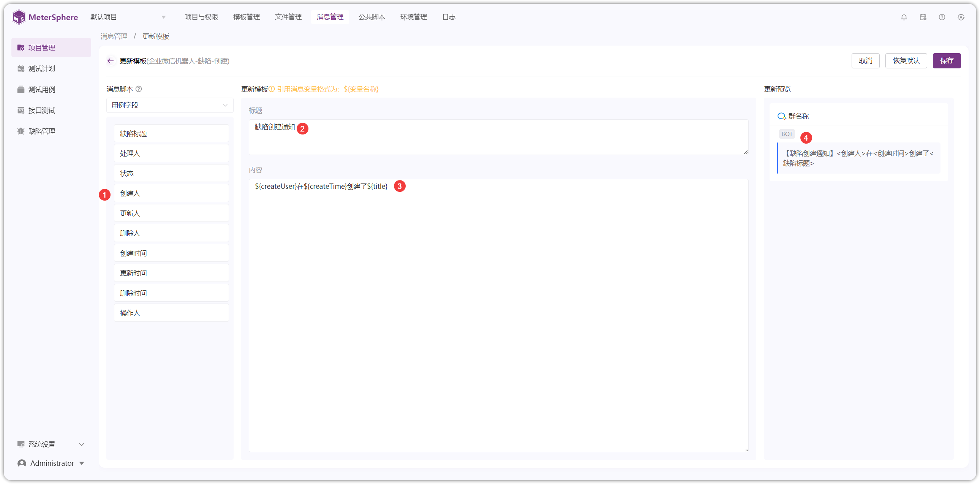Click the 恢复默认 button
980x484 pixels.
point(906,61)
